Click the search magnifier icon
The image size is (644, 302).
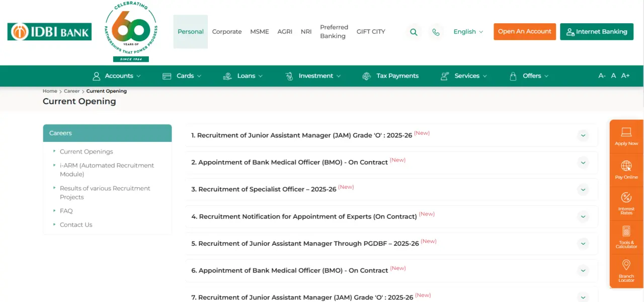point(414,32)
